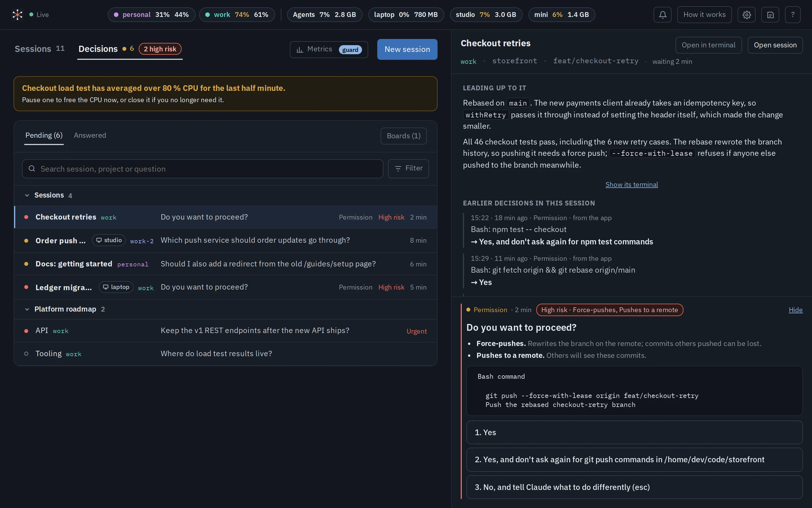Collapse the Platform roadmap group
This screenshot has height=508, width=812.
(x=27, y=309)
